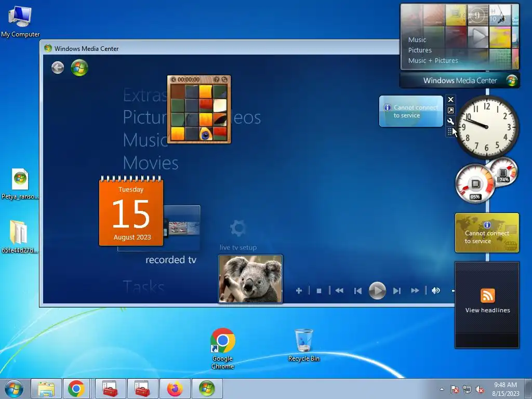Screen dimensions: 532x399
Task: Open network status tray icon
Action: click(467, 389)
